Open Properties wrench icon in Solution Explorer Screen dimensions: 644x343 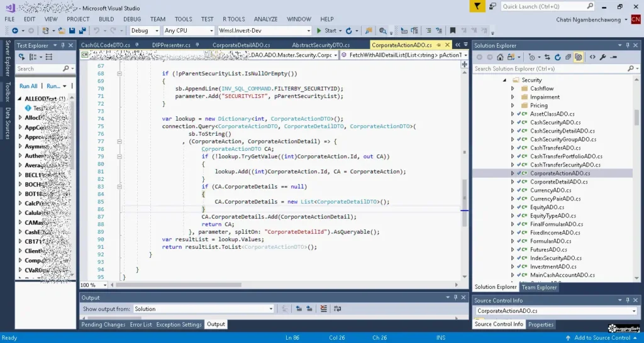(x=603, y=57)
